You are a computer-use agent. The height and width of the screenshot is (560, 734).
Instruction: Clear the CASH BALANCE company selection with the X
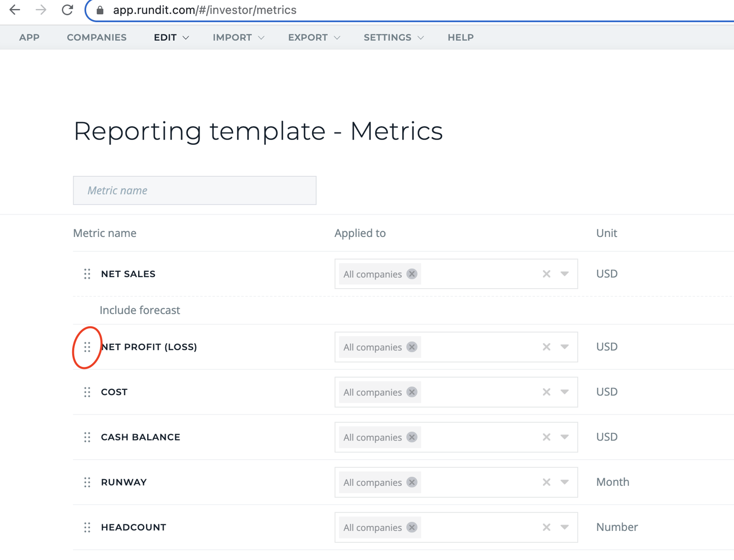coord(546,437)
